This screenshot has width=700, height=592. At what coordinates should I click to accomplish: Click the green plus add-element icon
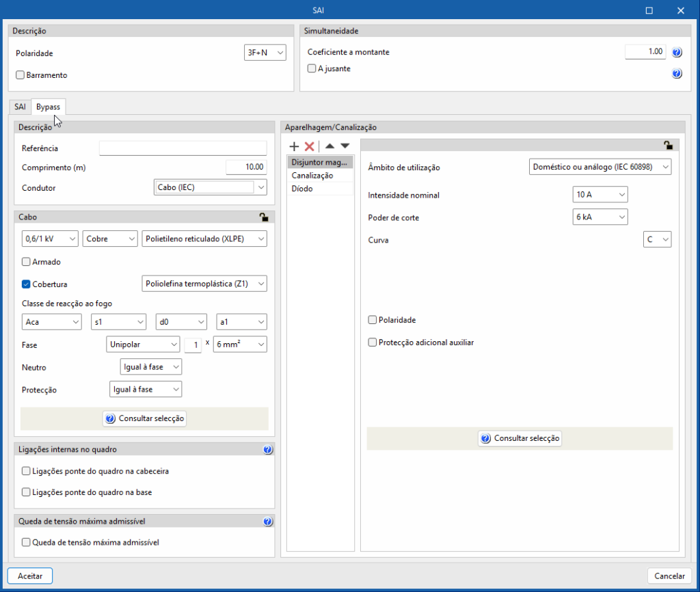(x=295, y=146)
